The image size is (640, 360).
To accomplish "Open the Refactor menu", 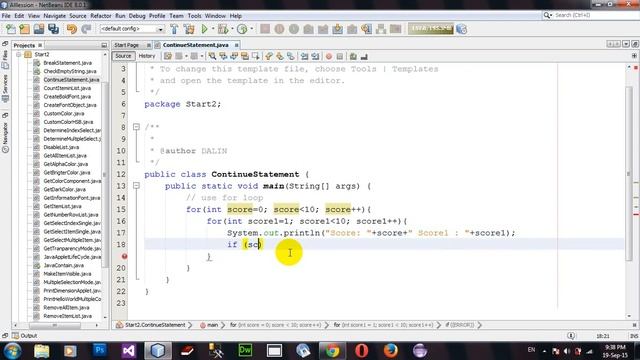I will click(101, 16).
